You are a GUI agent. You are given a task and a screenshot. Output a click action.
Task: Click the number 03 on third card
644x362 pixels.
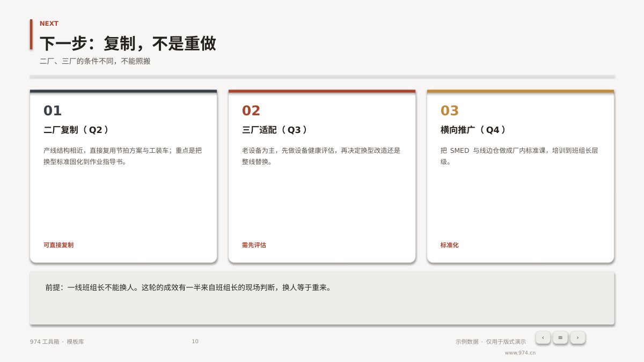pyautogui.click(x=450, y=111)
